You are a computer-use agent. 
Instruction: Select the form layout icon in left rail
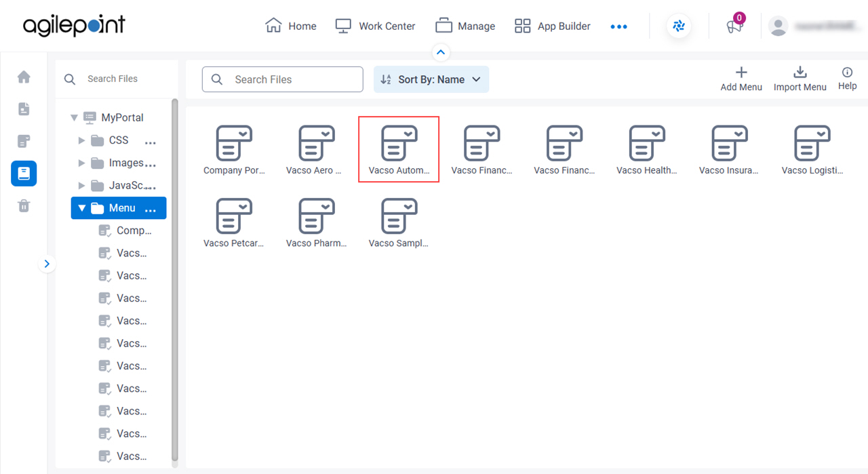24,142
